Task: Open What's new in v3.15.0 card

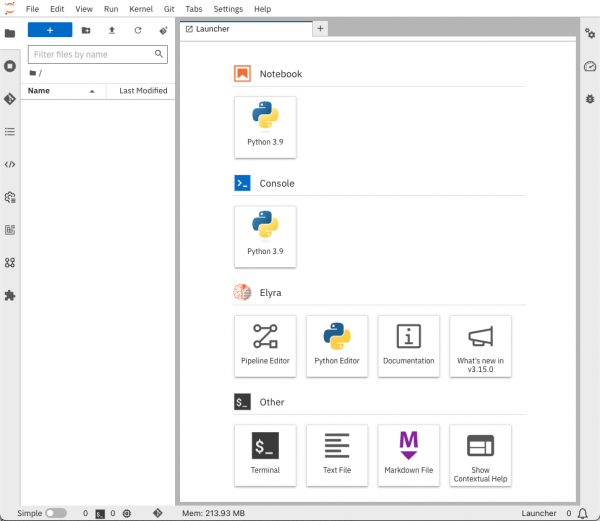Action: point(480,346)
